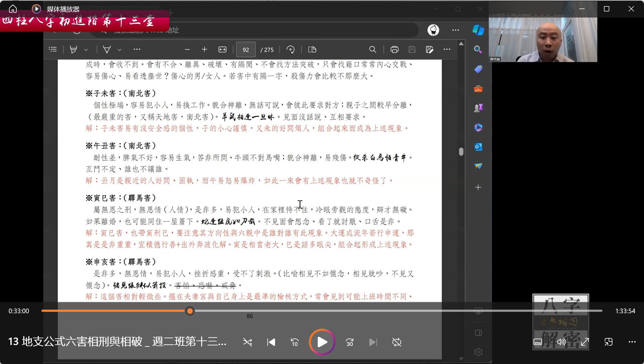Switch PDF page view layout icon
Screen dimensions: 644x364
click(312, 49)
